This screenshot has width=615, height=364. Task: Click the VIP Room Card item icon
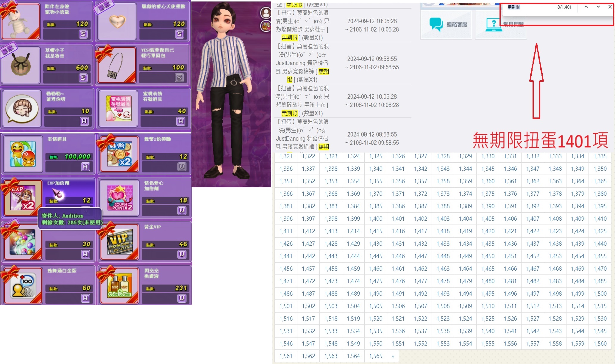click(x=120, y=242)
